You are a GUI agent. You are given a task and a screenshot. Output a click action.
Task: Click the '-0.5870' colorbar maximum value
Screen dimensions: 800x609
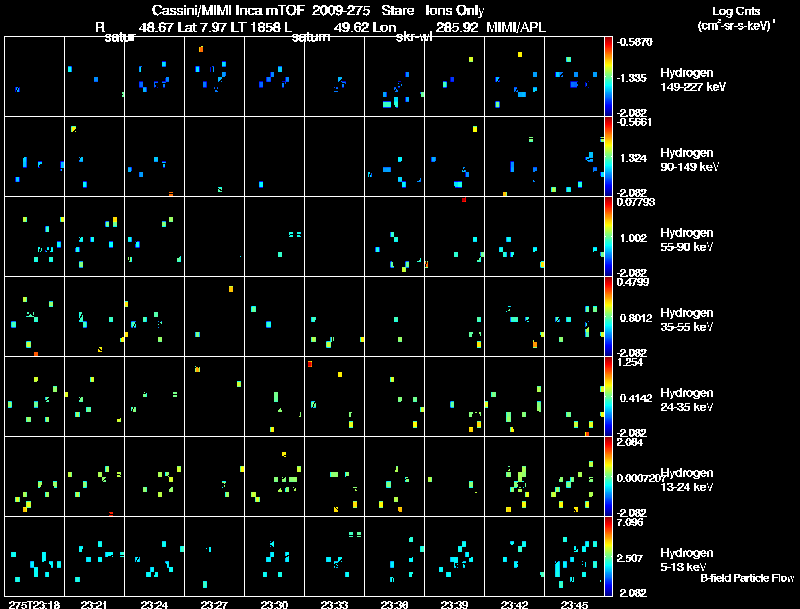pos(634,42)
